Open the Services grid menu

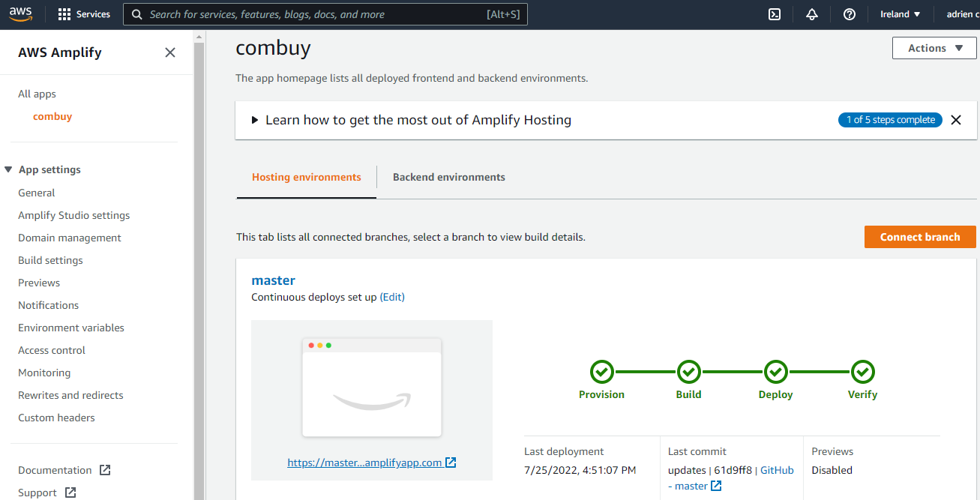pos(84,14)
